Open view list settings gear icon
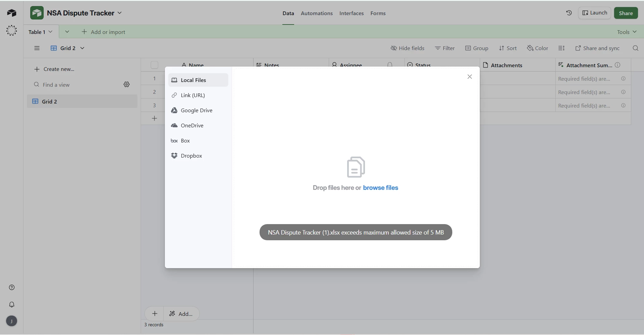 (x=127, y=84)
